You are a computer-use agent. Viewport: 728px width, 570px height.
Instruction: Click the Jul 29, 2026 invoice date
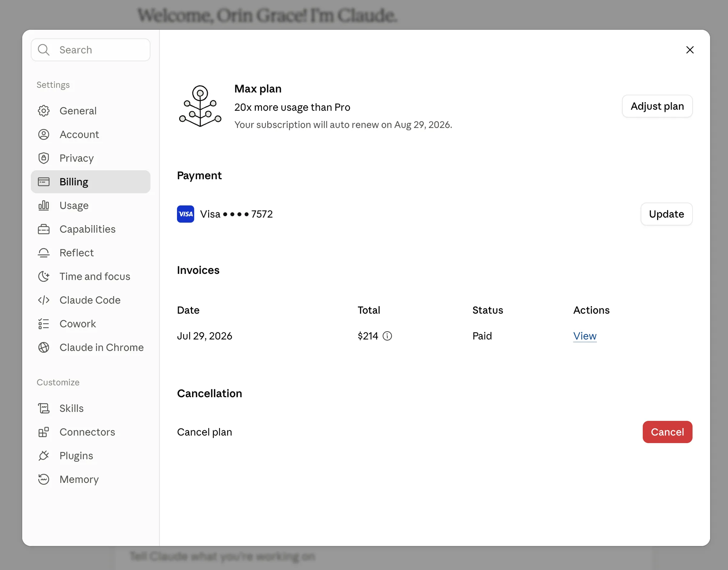[205, 336]
